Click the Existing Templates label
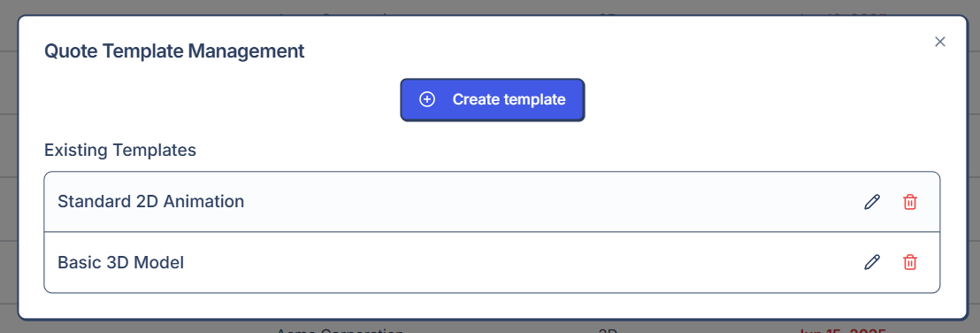Viewport: 980px width, 333px height. click(x=120, y=151)
